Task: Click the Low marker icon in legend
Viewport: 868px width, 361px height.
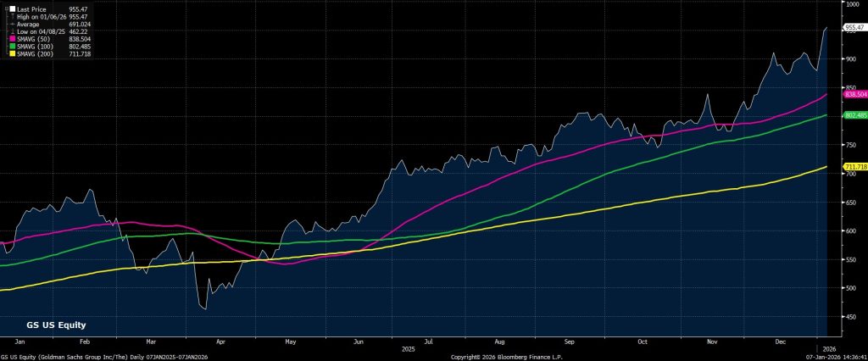Action: [11, 31]
